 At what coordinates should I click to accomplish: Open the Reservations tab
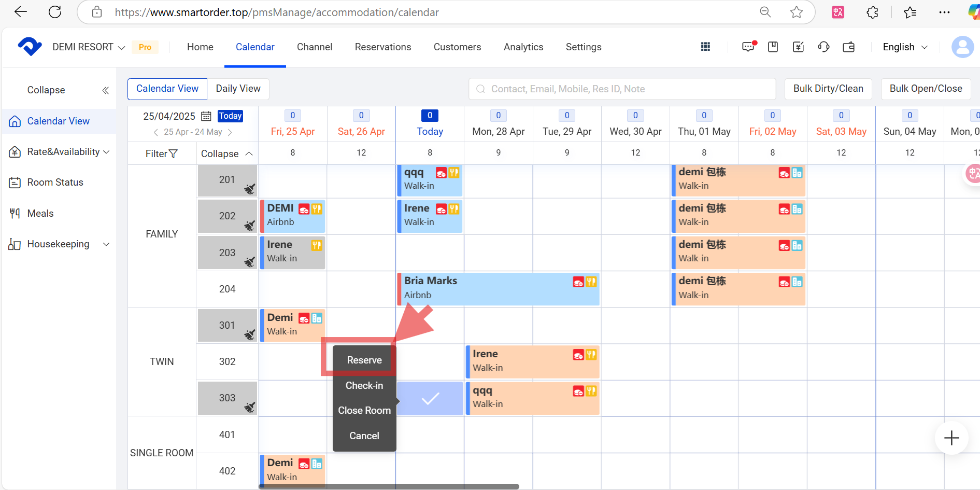pos(382,47)
